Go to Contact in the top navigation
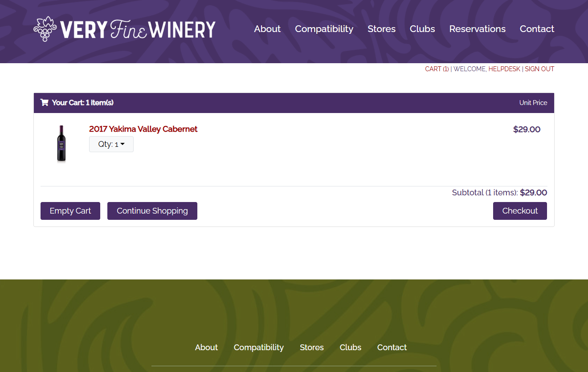This screenshot has width=588, height=372. pos(537,29)
